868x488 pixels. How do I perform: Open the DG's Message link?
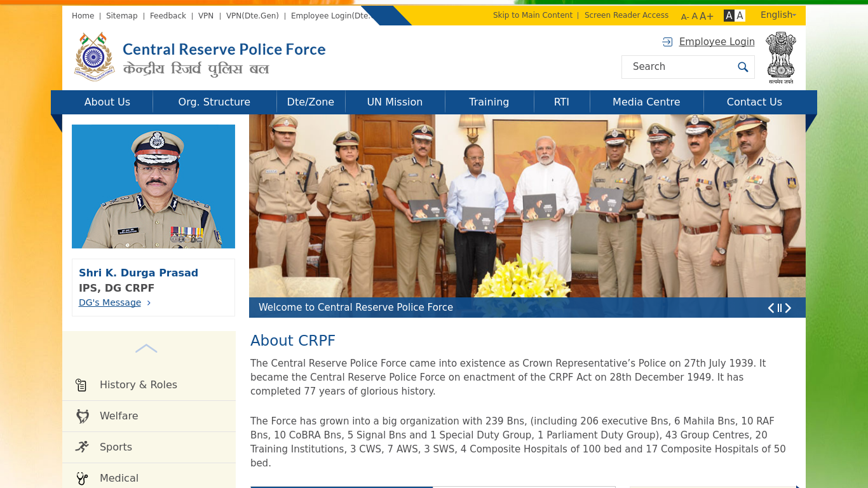click(110, 302)
